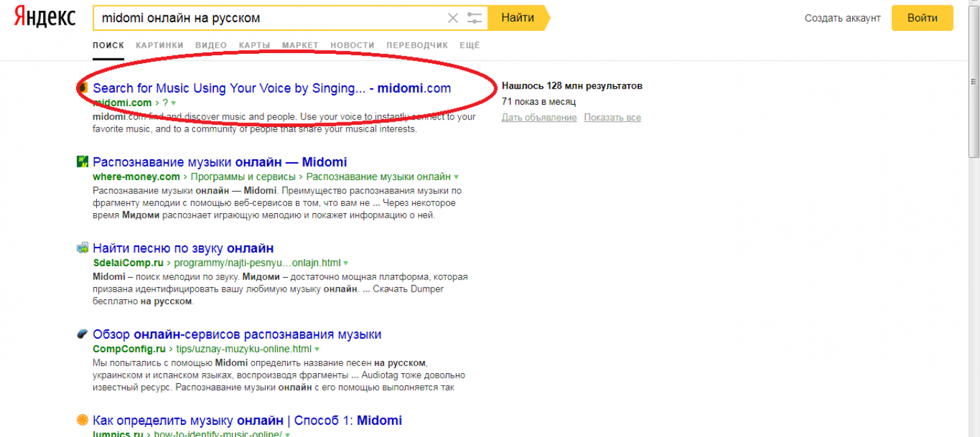Open the Карты tab
The image size is (980, 437).
[254, 46]
